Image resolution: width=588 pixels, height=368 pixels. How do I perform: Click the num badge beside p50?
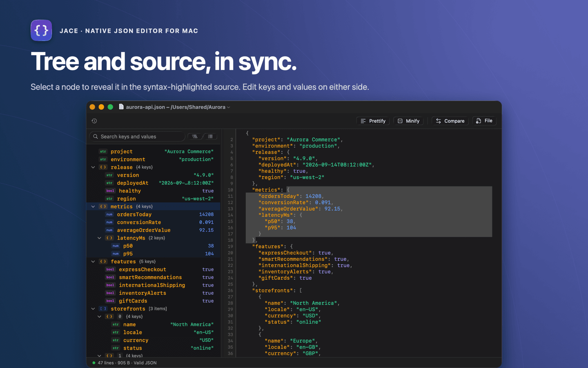[x=116, y=246]
